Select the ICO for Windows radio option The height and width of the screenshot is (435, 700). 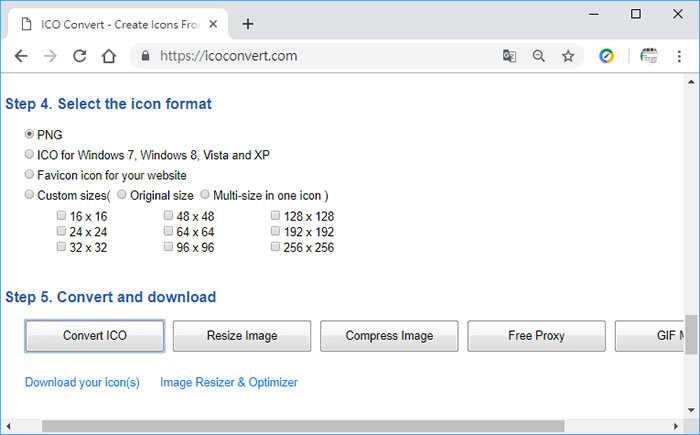(x=30, y=155)
